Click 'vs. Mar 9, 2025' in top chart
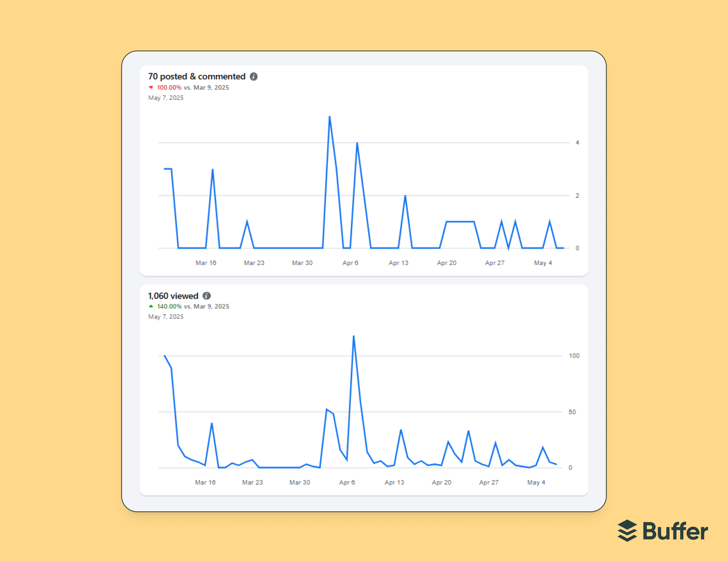This screenshot has height=562, width=728. [206, 87]
